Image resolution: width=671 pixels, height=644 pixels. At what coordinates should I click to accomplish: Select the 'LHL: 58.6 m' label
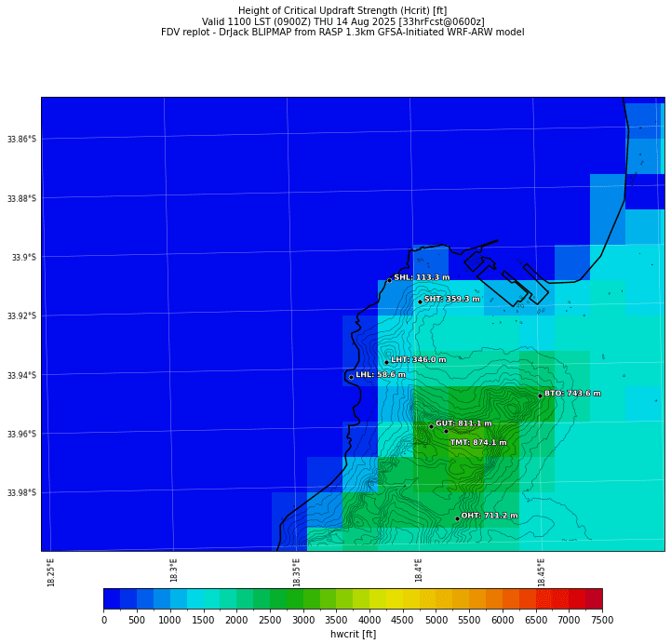click(381, 374)
